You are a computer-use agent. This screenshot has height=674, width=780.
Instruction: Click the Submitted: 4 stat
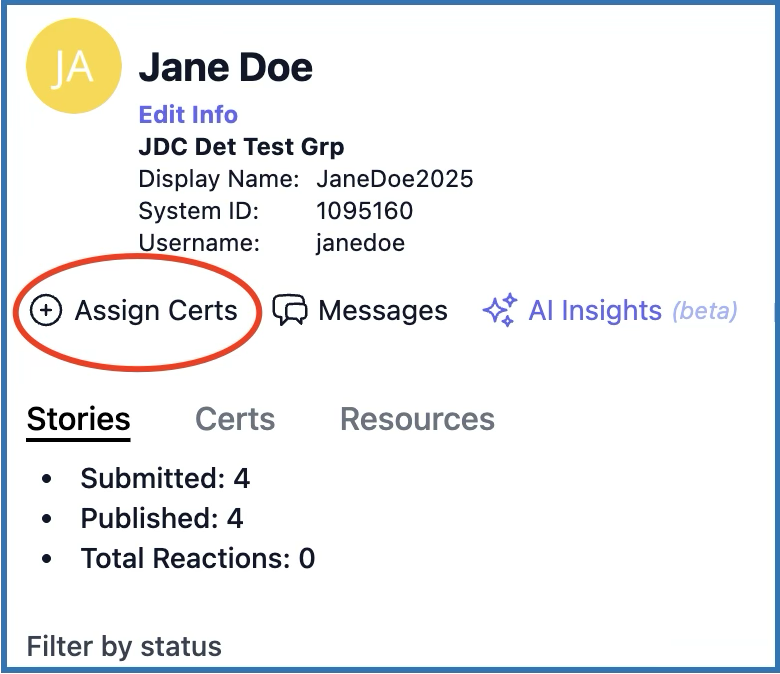165,479
